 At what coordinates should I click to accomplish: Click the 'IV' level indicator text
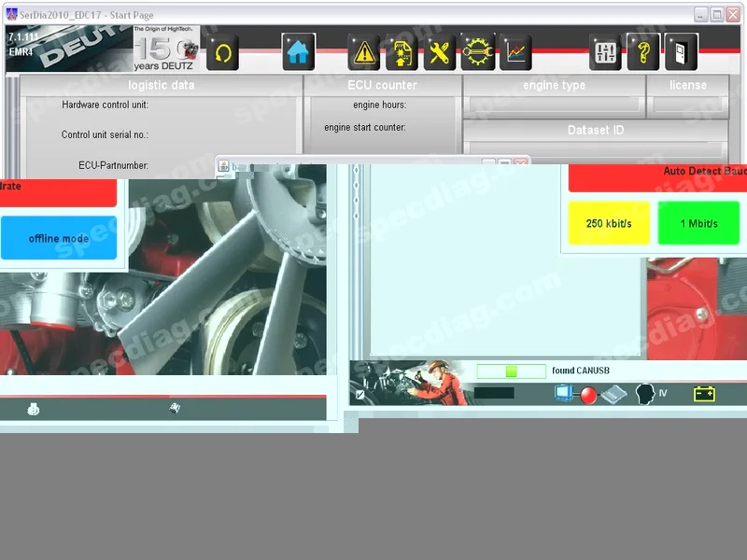click(663, 393)
